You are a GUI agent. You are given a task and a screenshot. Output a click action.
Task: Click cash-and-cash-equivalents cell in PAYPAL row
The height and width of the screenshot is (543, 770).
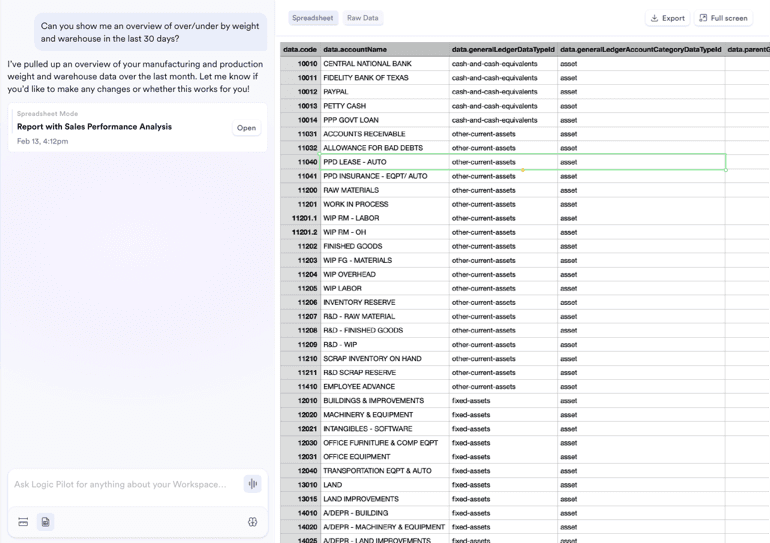point(503,92)
